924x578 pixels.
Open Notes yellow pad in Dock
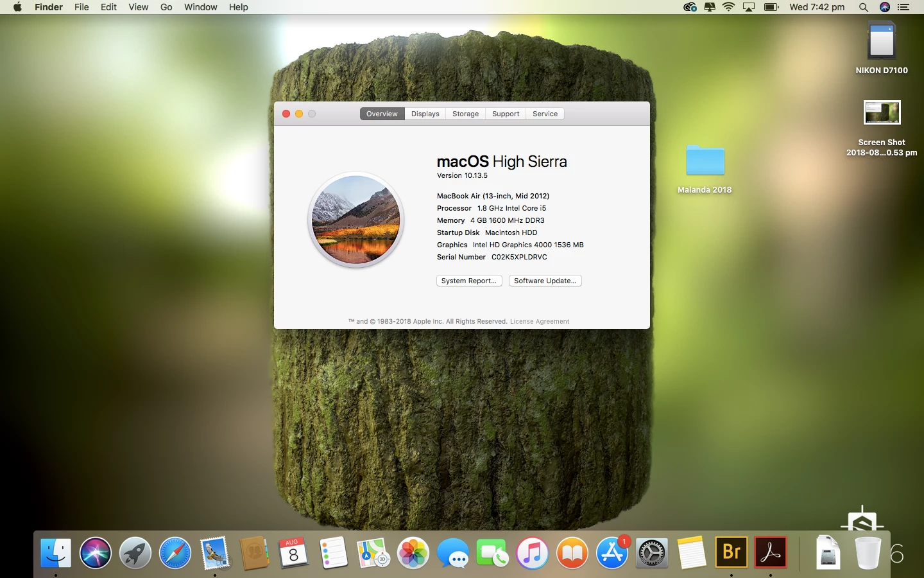tap(692, 553)
